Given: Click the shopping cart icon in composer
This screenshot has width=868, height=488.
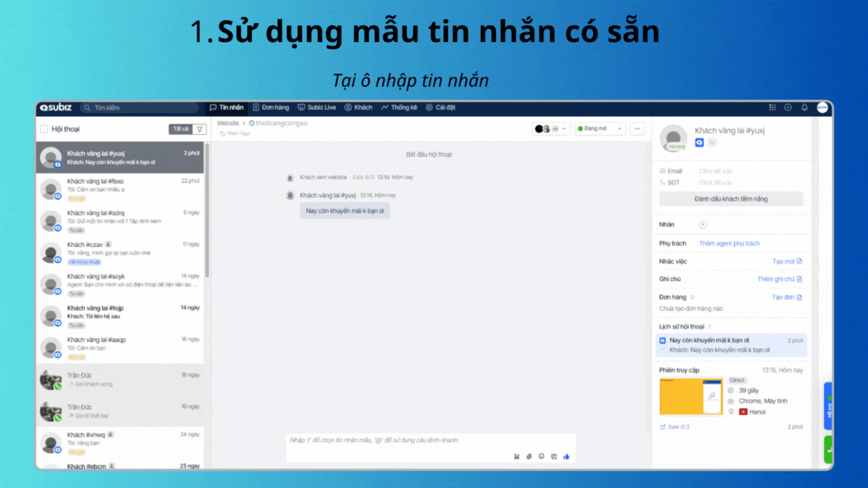Looking at the screenshot, I should click(517, 456).
